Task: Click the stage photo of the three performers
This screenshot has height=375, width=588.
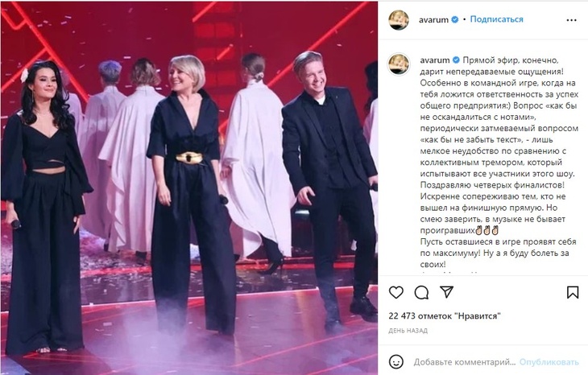Action: (189, 188)
